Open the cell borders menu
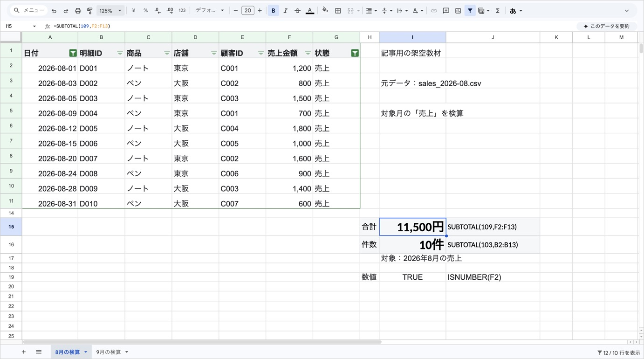The width and height of the screenshot is (644, 359). point(338,11)
